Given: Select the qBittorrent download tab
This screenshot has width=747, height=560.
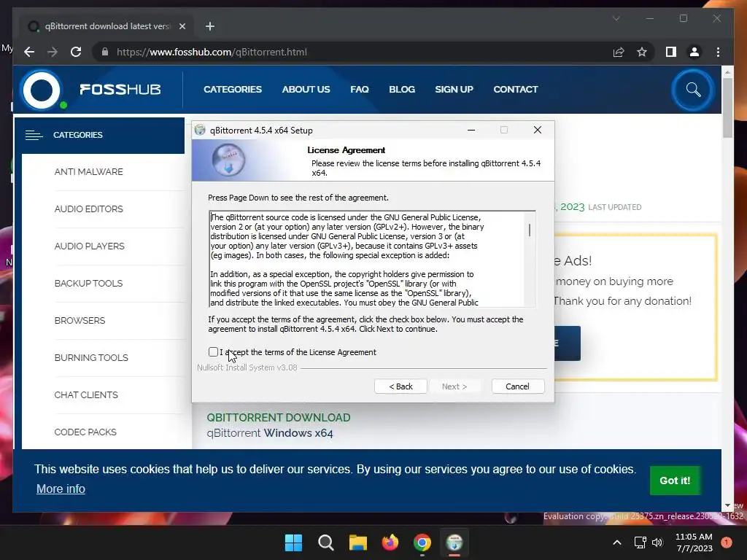Looking at the screenshot, I should [x=107, y=26].
